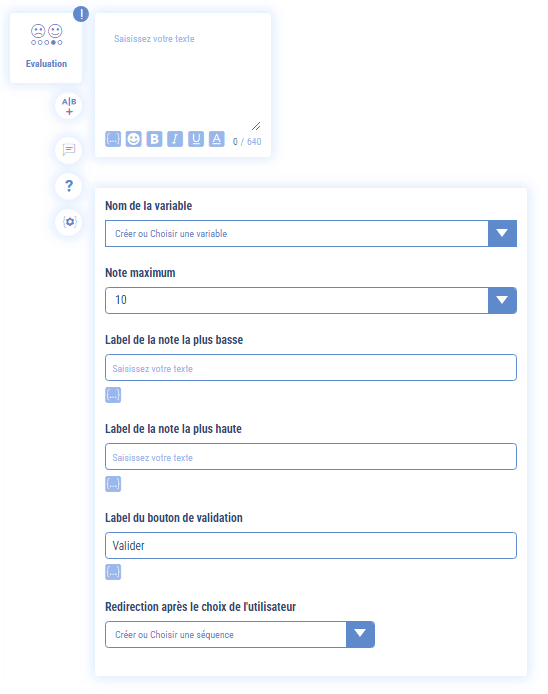Click the Valider validation label field
The height and width of the screenshot is (694, 548).
(311, 545)
